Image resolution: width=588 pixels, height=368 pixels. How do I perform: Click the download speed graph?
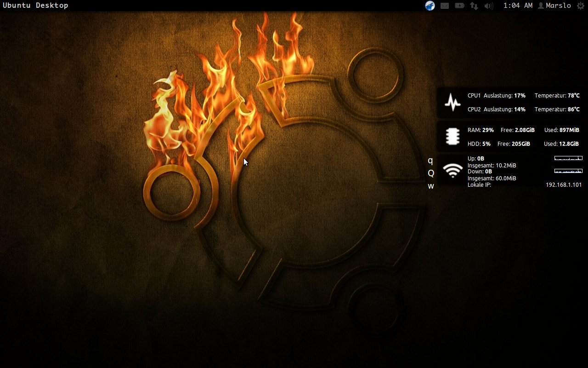[568, 171]
